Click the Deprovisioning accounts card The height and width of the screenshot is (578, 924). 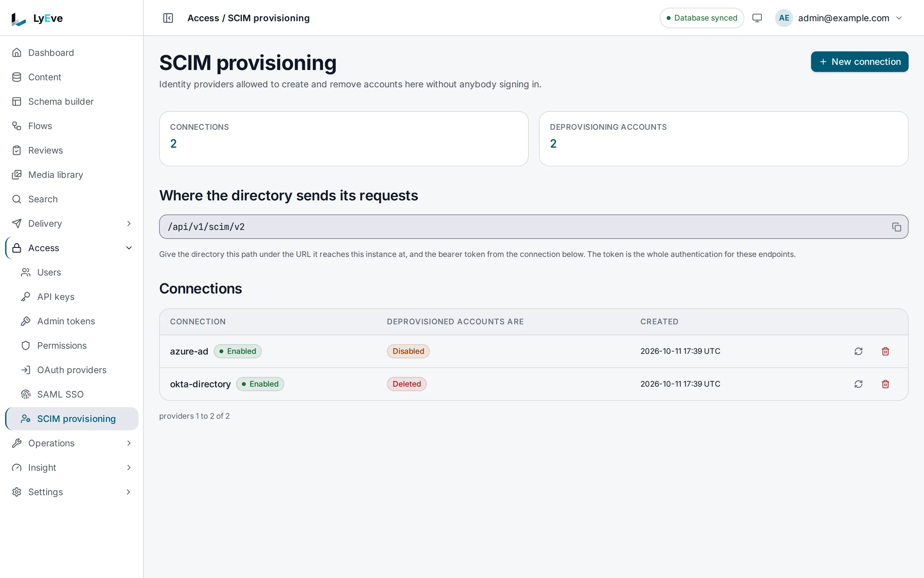[723, 139]
